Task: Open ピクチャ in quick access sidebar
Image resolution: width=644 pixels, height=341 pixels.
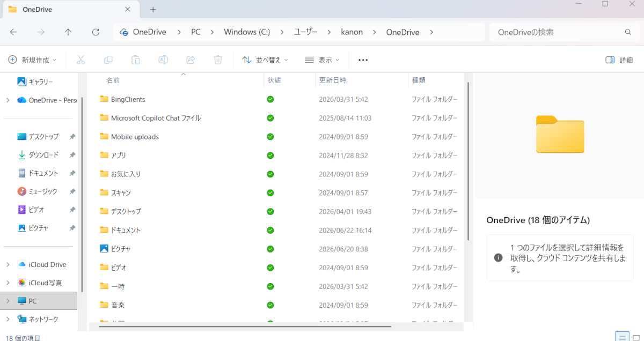Action: (x=33, y=228)
